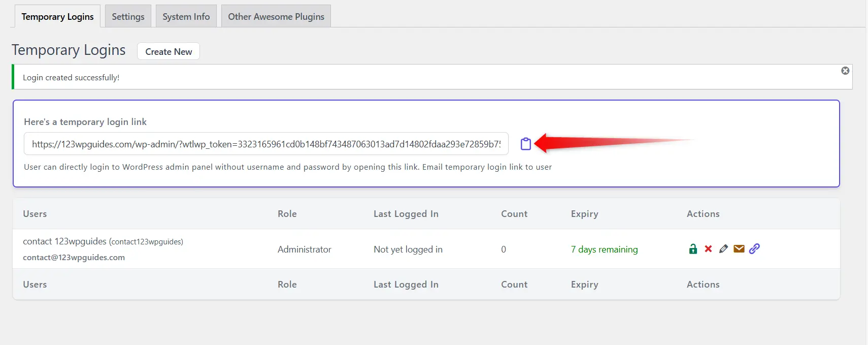Viewport: 868px width, 345px height.
Task: Copy the temporary login link via clipboard icon
Action: coord(525,144)
